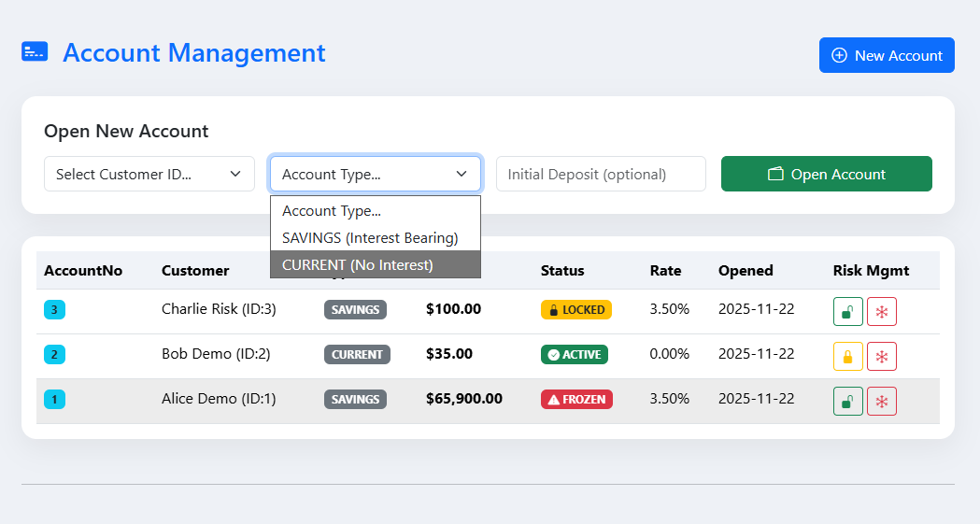Viewport: 980px width, 524px height.
Task: Lock Bob Demo's account
Action: click(847, 356)
